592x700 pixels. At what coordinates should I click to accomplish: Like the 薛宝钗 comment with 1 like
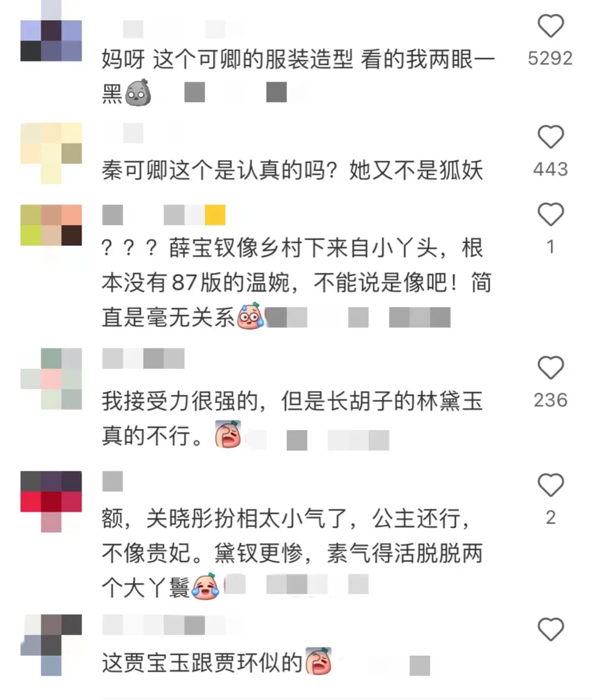click(x=550, y=214)
